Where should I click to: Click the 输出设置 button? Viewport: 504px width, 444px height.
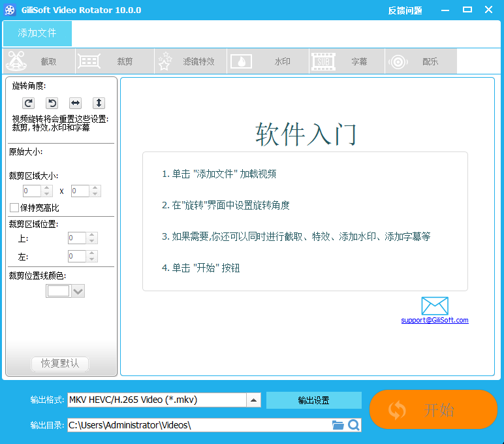coord(313,400)
